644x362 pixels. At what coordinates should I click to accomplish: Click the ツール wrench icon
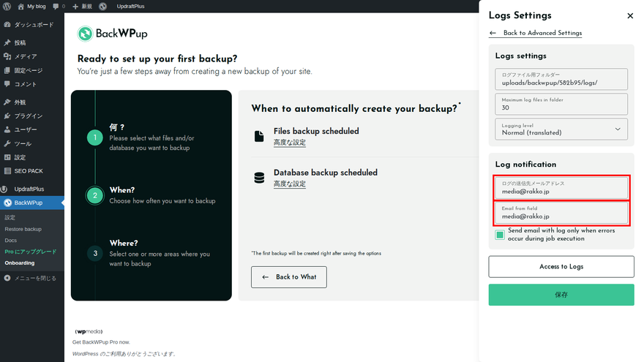pos(7,143)
